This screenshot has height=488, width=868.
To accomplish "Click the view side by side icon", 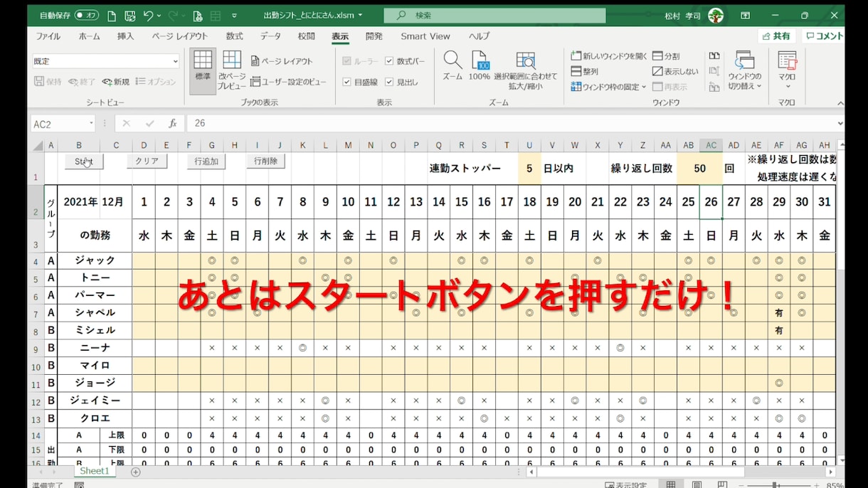I will pyautogui.click(x=714, y=55).
